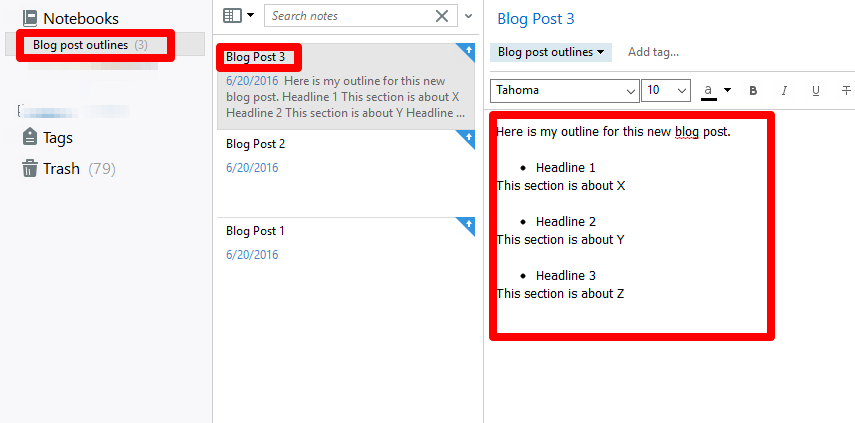This screenshot has width=855, height=423.
Task: Open the Tags section icon
Action: (x=30, y=138)
